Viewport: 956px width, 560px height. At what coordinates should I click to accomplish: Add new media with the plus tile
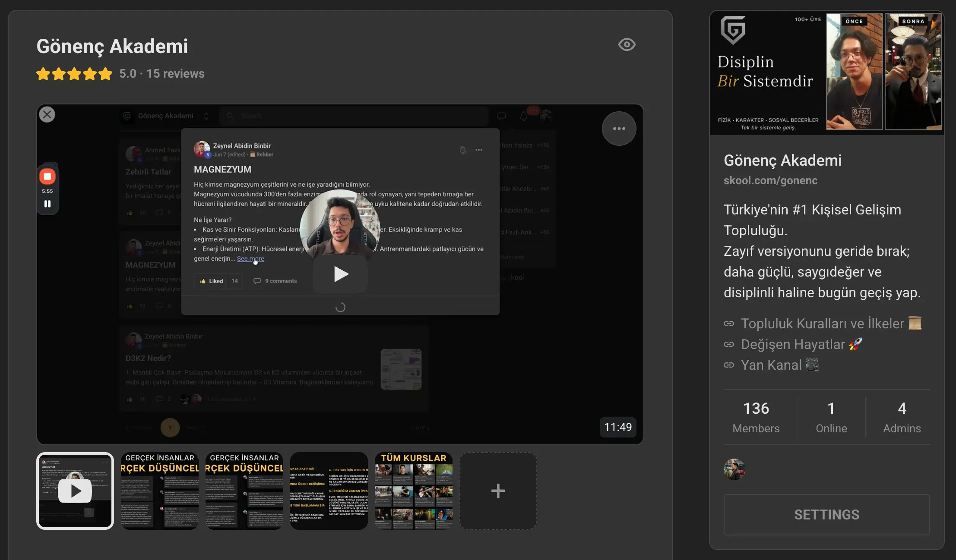498,491
